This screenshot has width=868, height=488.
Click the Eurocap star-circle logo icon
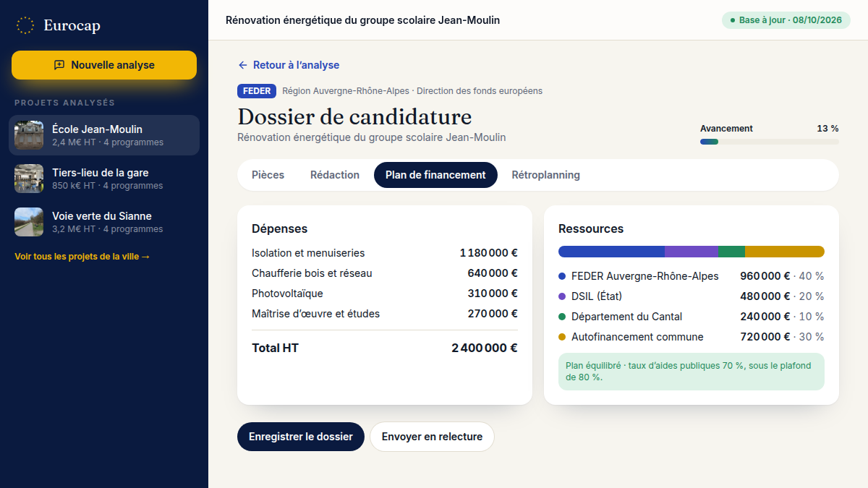[x=25, y=26]
